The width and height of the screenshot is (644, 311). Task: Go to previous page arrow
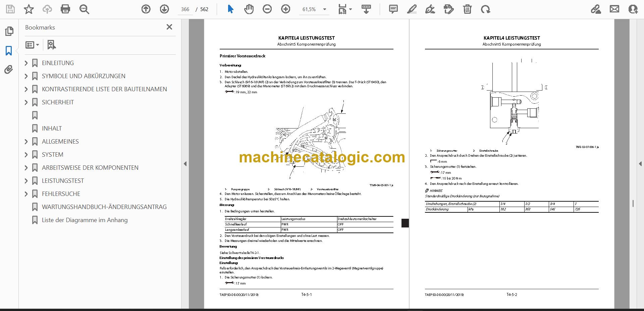tap(146, 9)
